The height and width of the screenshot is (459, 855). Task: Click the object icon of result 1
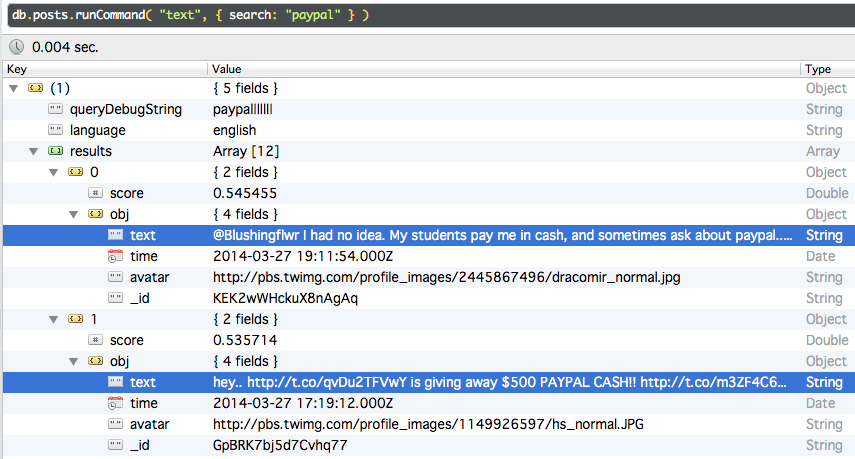[76, 319]
